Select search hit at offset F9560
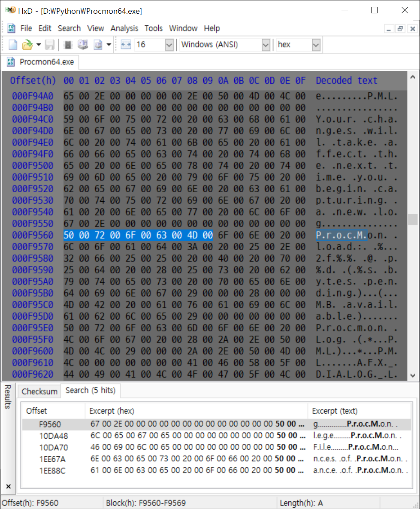This screenshot has height=509, width=420. pos(217,424)
